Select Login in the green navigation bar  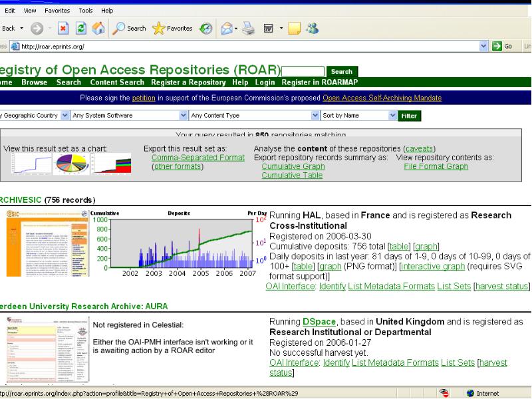pyautogui.click(x=265, y=82)
